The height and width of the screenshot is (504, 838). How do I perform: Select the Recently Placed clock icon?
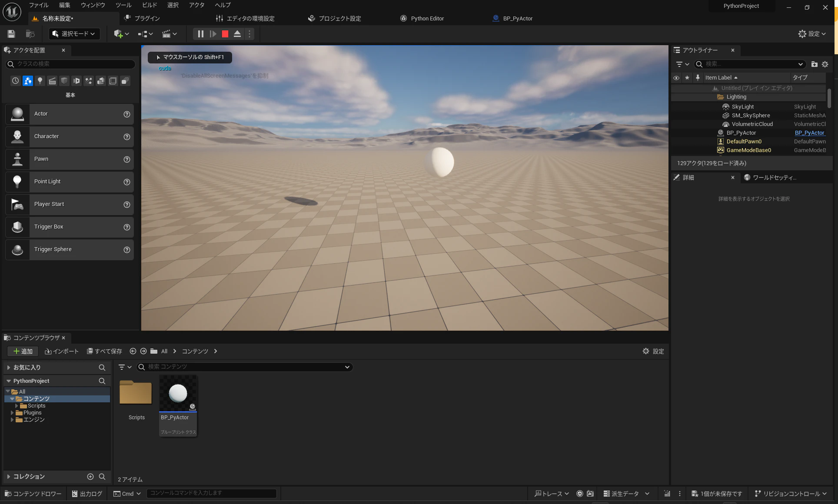[16, 81]
